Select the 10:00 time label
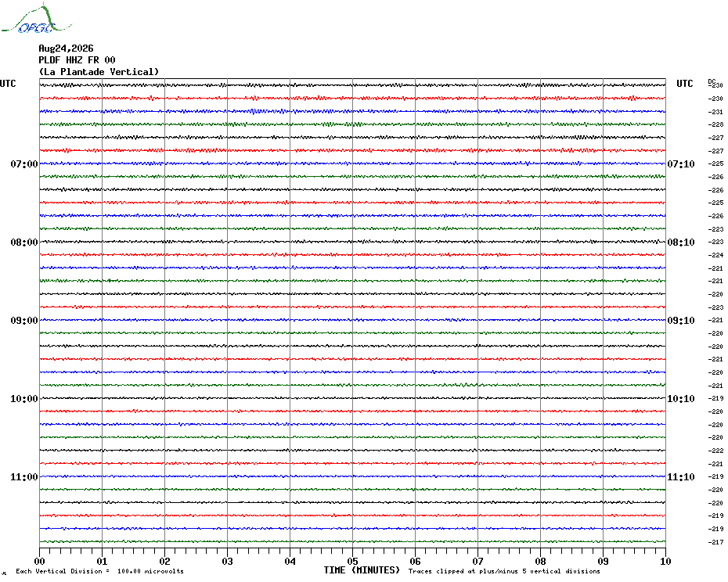This screenshot has height=582, width=728. pyautogui.click(x=24, y=399)
